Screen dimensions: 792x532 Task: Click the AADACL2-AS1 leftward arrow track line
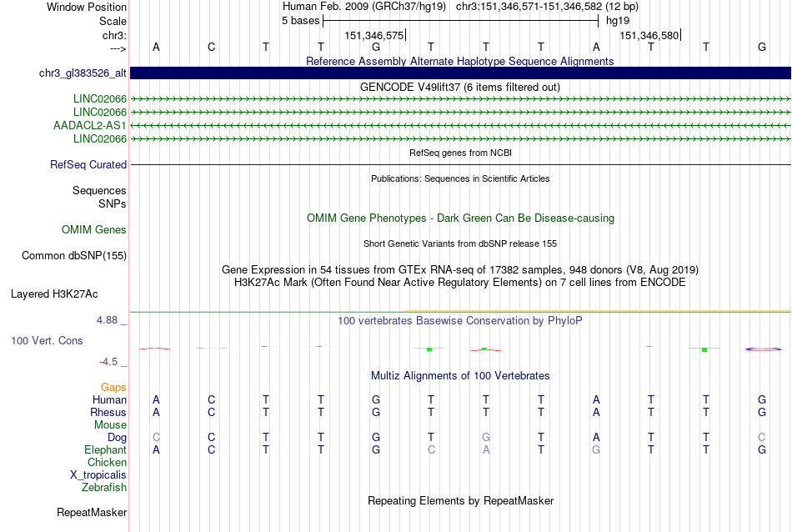point(460,125)
